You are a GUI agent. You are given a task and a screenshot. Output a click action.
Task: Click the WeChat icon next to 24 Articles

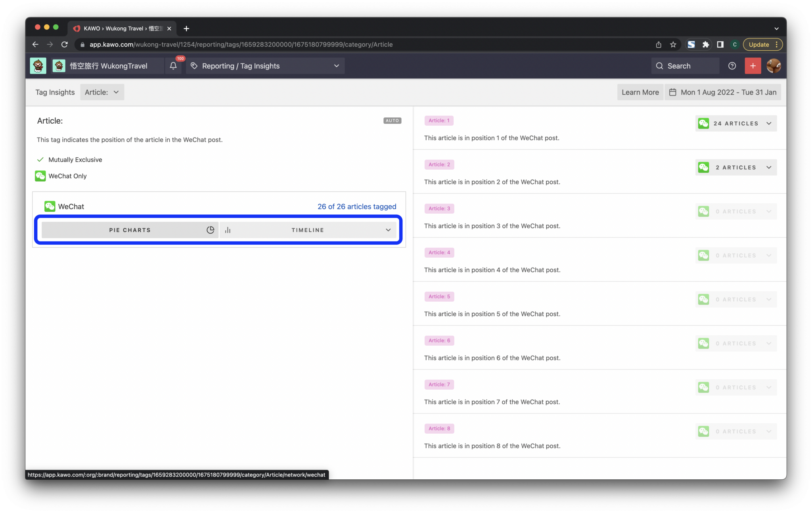tap(704, 123)
